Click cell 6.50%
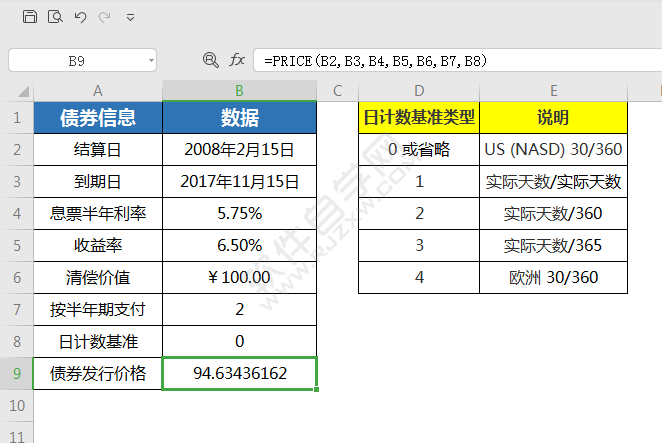Screen dimensions: 662x443 click(239, 245)
